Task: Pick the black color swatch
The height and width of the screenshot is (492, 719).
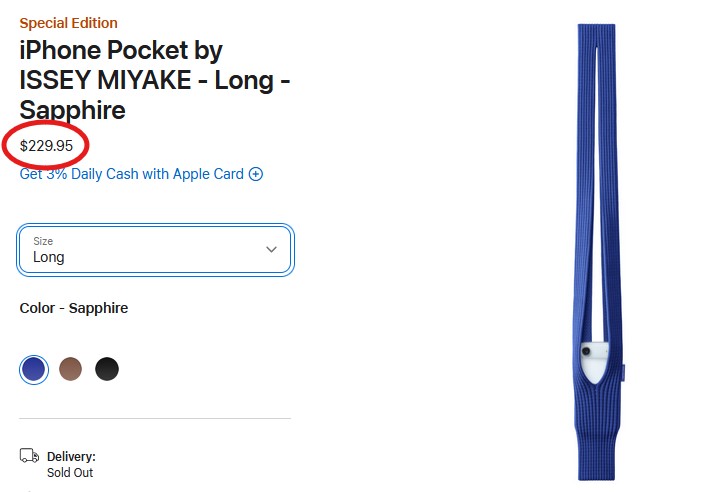Action: 107,369
